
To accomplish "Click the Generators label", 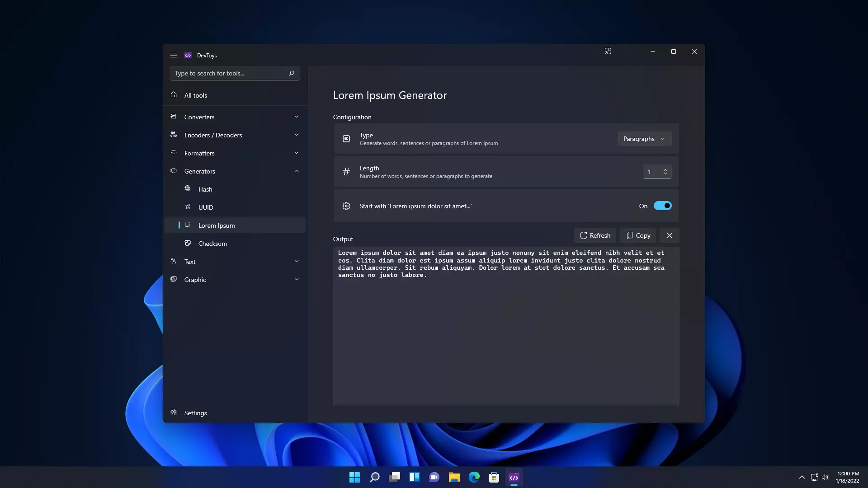I will click(199, 171).
